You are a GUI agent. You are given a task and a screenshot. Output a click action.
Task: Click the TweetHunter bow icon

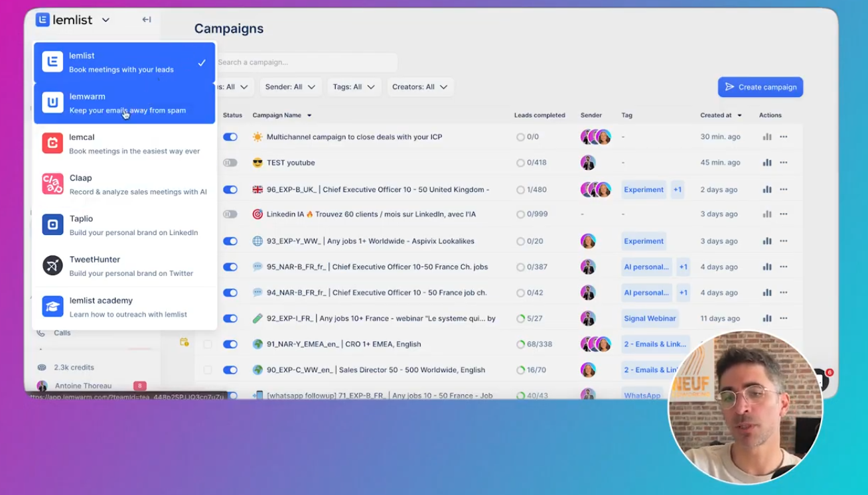(52, 265)
